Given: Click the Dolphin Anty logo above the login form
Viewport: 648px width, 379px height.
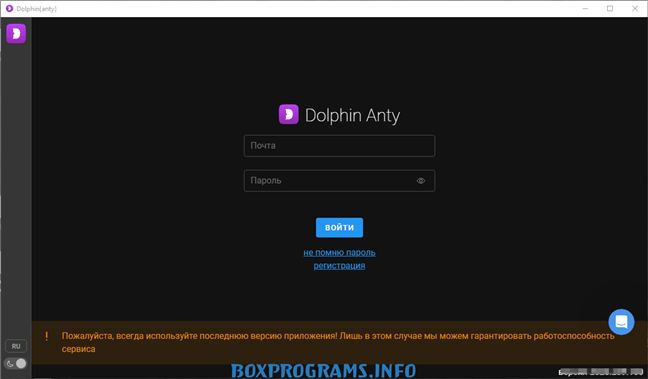Looking at the screenshot, I should (x=288, y=114).
